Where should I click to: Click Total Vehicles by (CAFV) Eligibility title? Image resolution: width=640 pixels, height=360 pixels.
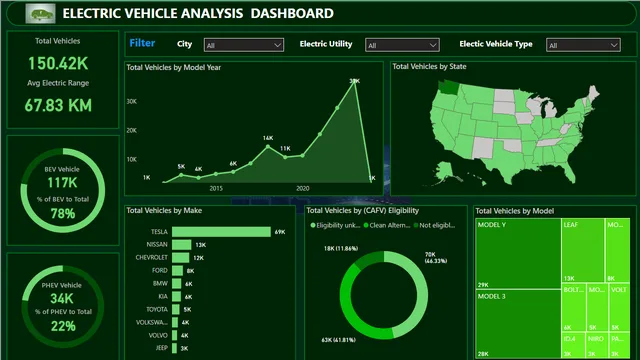[363, 211]
